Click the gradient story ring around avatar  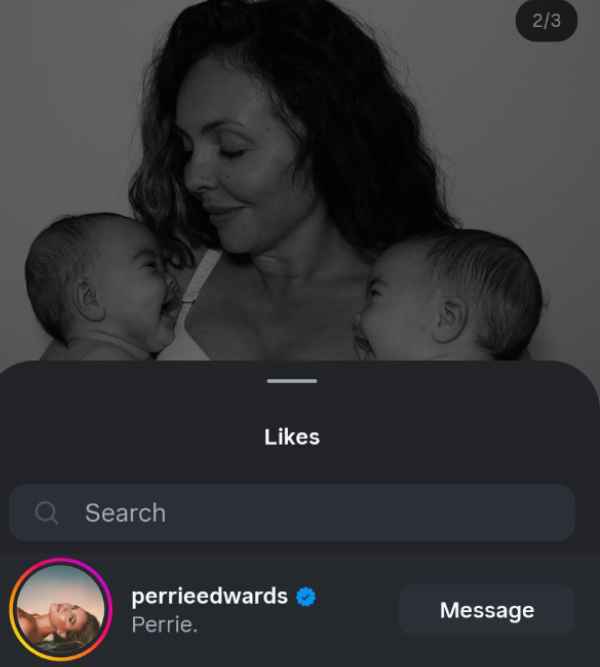pos(14,610)
